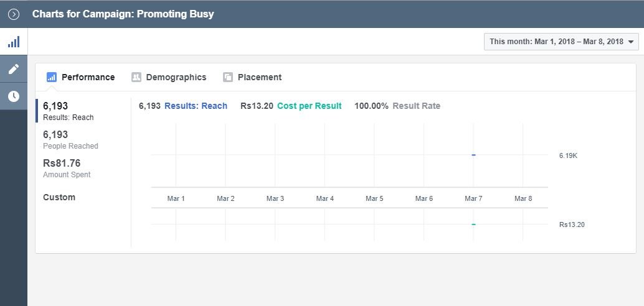Click the blue Mar 7 reach data point
This screenshot has height=306, width=644.
473,155
